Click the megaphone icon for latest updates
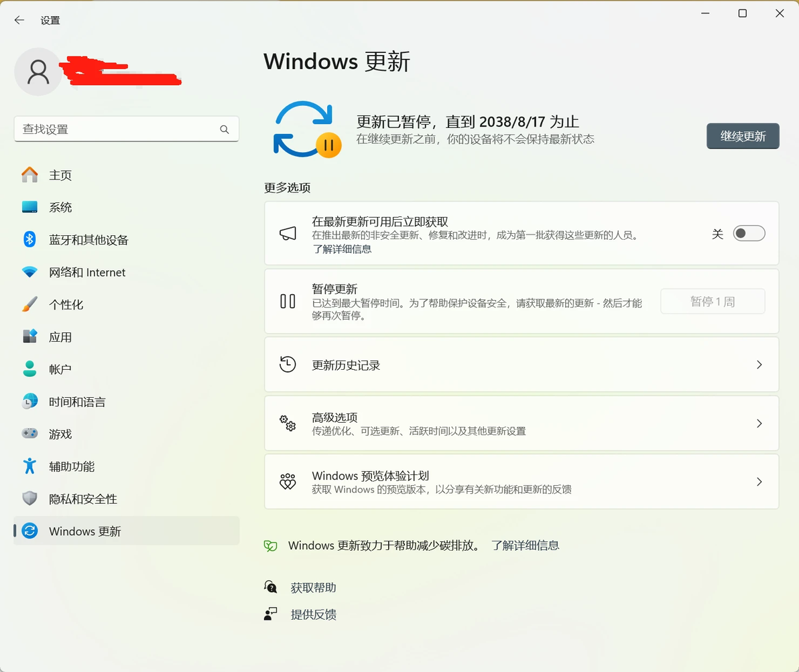 pyautogui.click(x=288, y=233)
